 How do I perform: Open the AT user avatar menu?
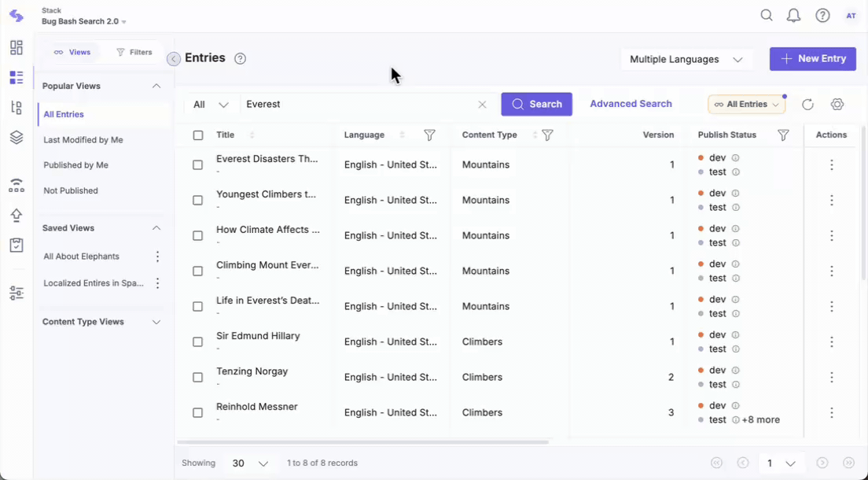851,16
